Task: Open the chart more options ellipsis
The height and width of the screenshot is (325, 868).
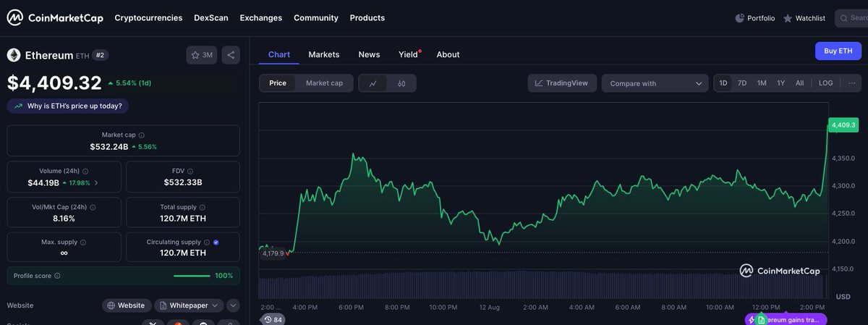Action: click(x=851, y=83)
